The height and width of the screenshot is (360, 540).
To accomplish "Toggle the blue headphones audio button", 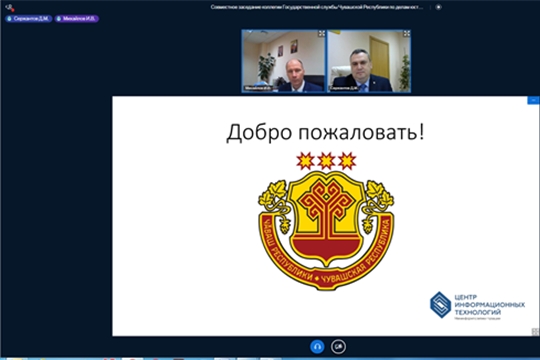I will tap(317, 347).
